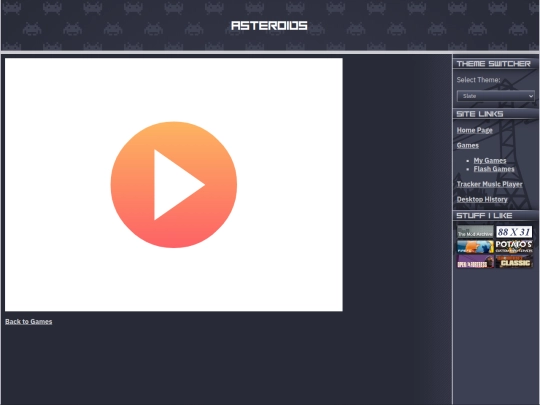
Task: Click the Firefox badge
Action: point(475,247)
